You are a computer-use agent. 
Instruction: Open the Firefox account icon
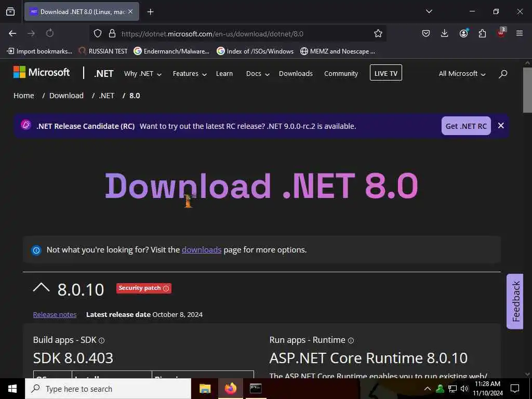(x=463, y=33)
